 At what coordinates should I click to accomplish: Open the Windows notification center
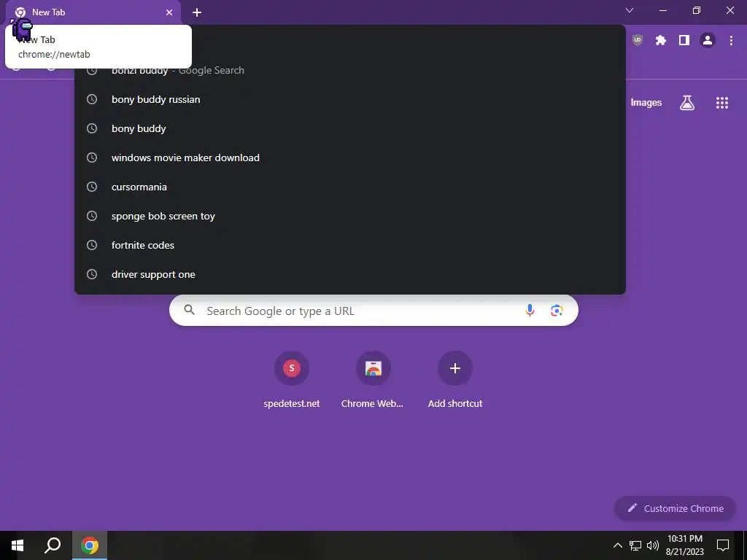(x=723, y=545)
